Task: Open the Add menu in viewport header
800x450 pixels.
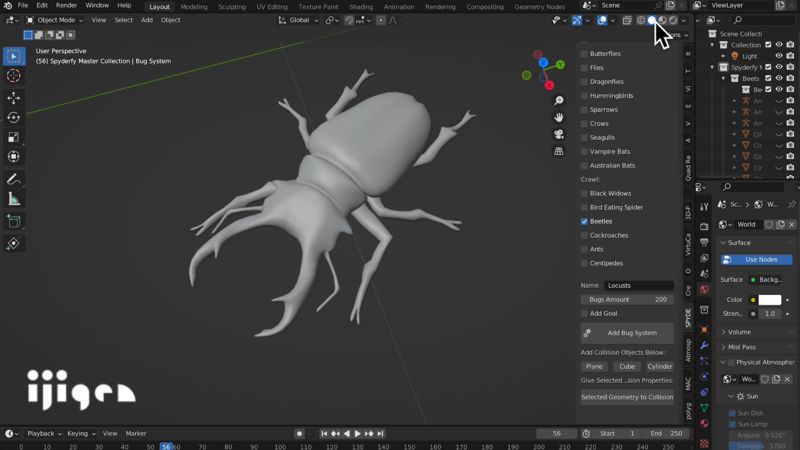Action: click(x=147, y=20)
